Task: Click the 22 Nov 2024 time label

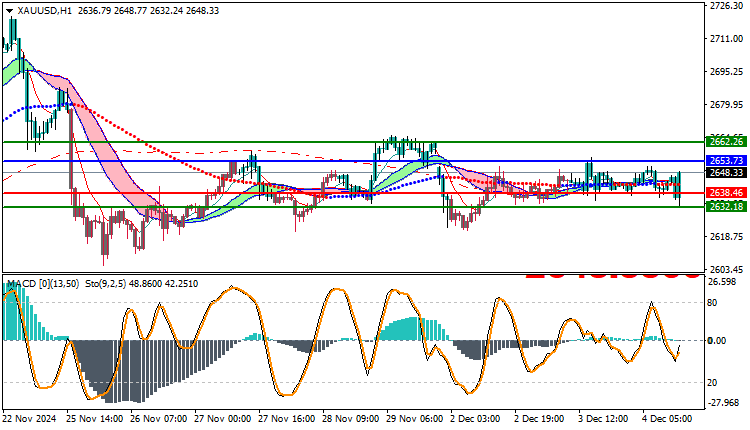Action: pos(30,419)
